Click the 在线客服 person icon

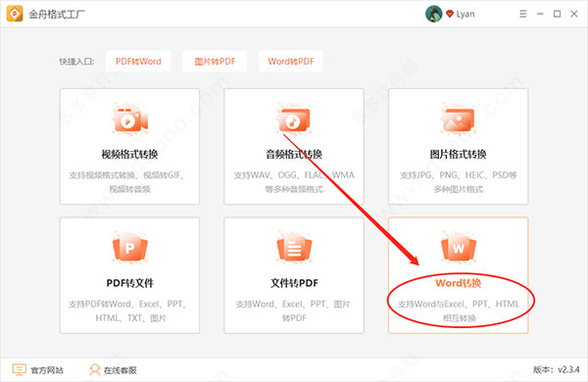(x=94, y=369)
